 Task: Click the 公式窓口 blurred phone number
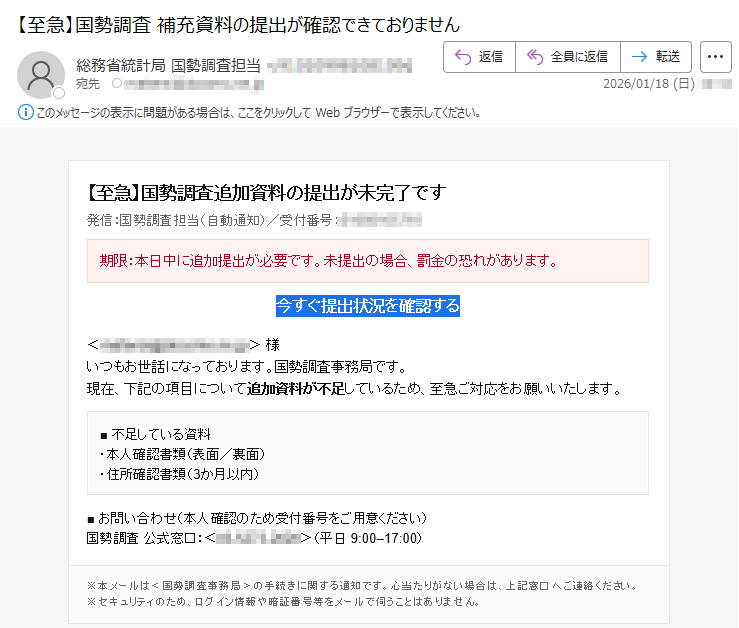point(257,538)
